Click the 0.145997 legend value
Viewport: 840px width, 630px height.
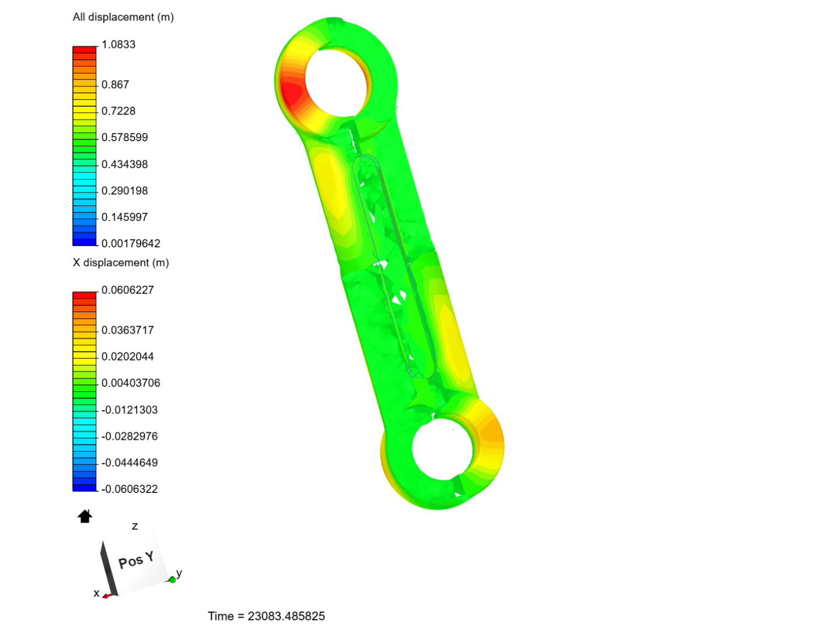tap(125, 217)
